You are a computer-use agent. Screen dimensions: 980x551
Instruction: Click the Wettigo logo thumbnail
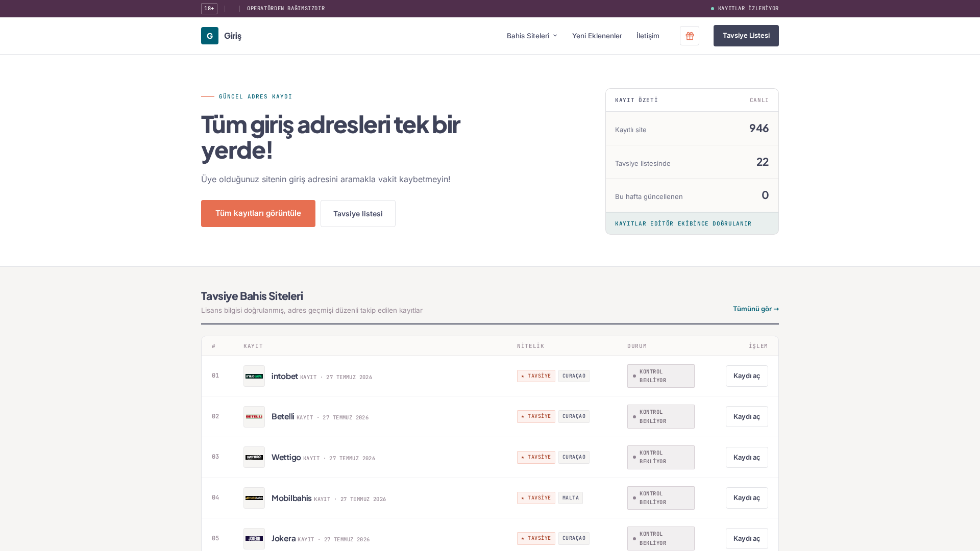click(254, 457)
